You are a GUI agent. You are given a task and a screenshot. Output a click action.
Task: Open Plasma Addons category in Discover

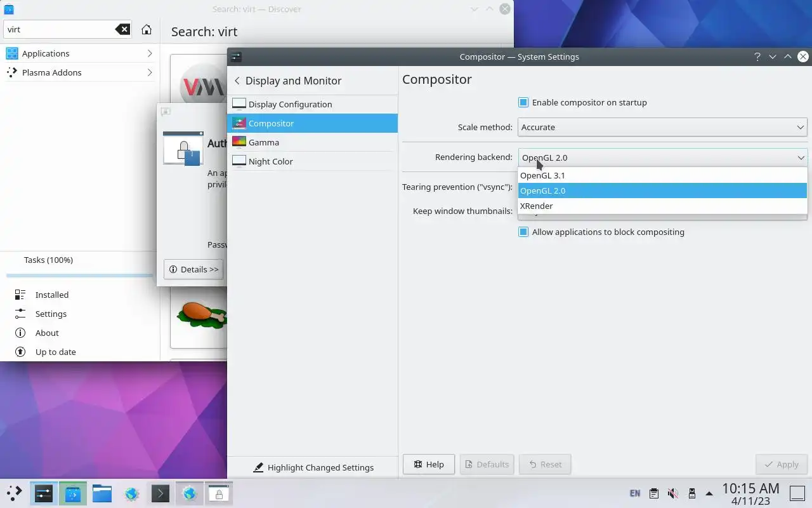pos(79,72)
